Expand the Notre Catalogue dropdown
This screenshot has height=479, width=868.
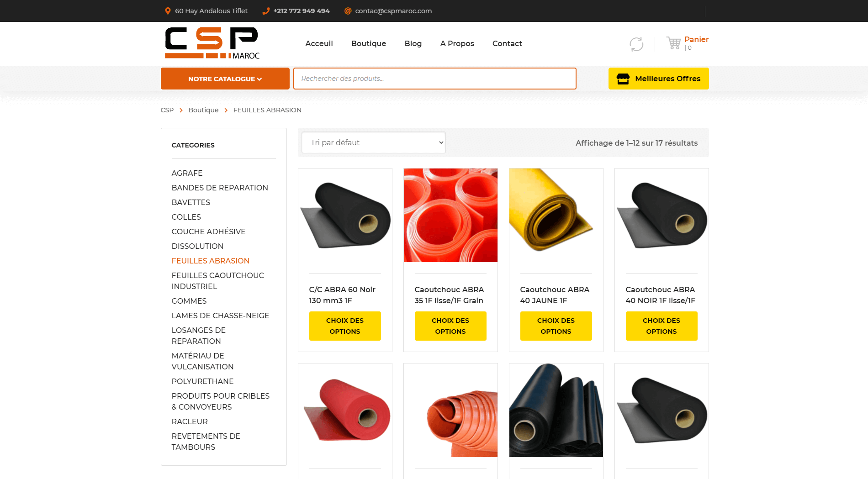(225, 79)
